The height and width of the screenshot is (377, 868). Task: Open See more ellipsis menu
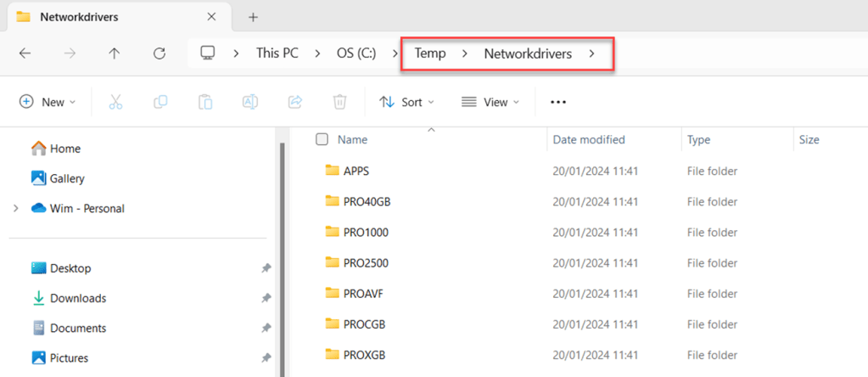pos(557,102)
